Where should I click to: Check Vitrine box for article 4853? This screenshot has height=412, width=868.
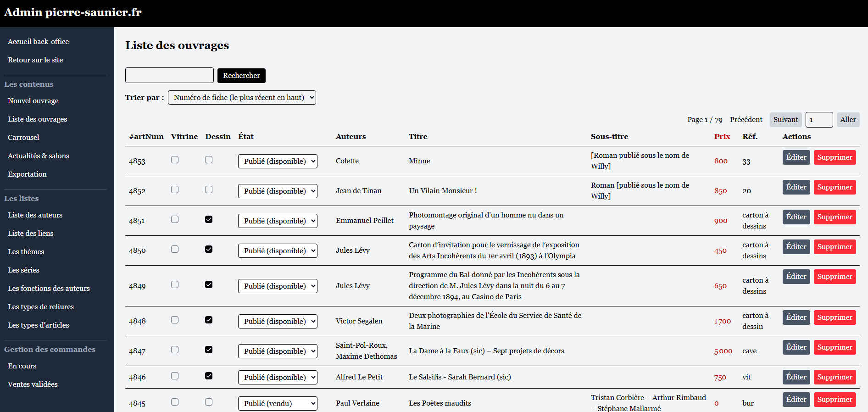(x=175, y=160)
